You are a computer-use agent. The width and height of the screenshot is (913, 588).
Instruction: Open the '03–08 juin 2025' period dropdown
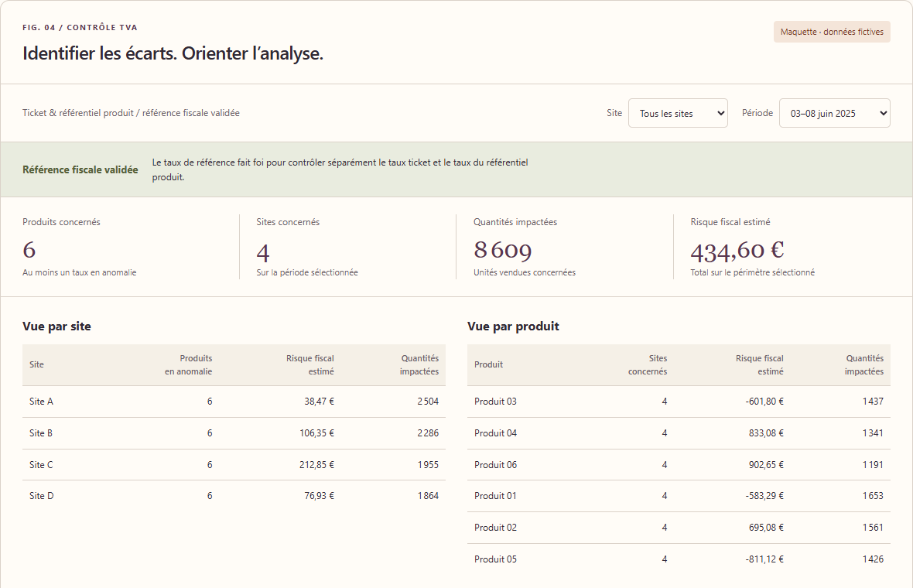[x=834, y=113]
